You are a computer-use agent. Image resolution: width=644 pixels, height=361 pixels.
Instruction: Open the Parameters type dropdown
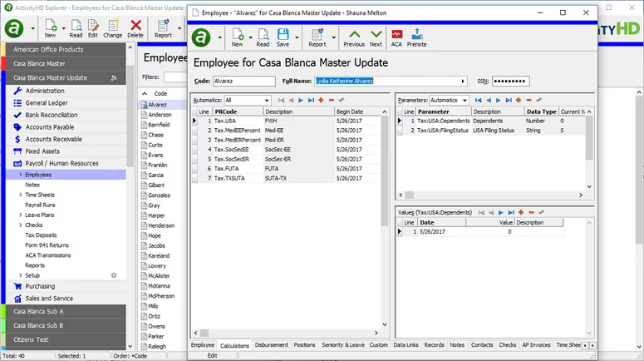pos(465,101)
